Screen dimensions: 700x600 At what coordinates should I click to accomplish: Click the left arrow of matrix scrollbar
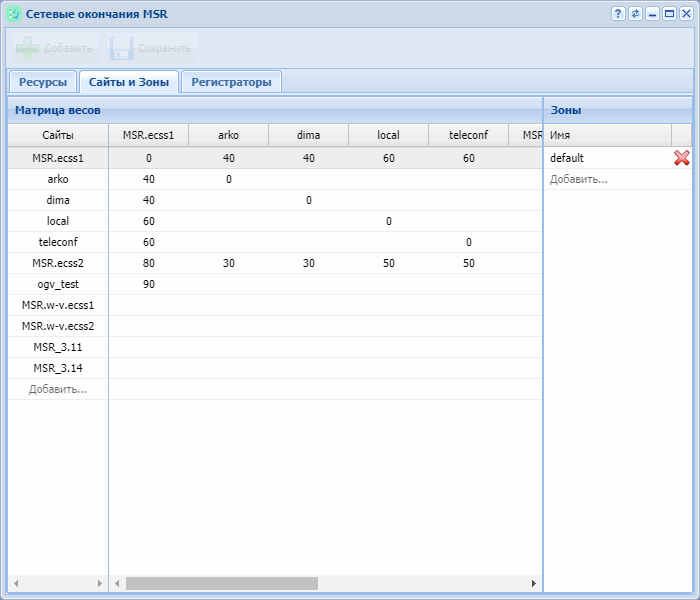pos(117,583)
